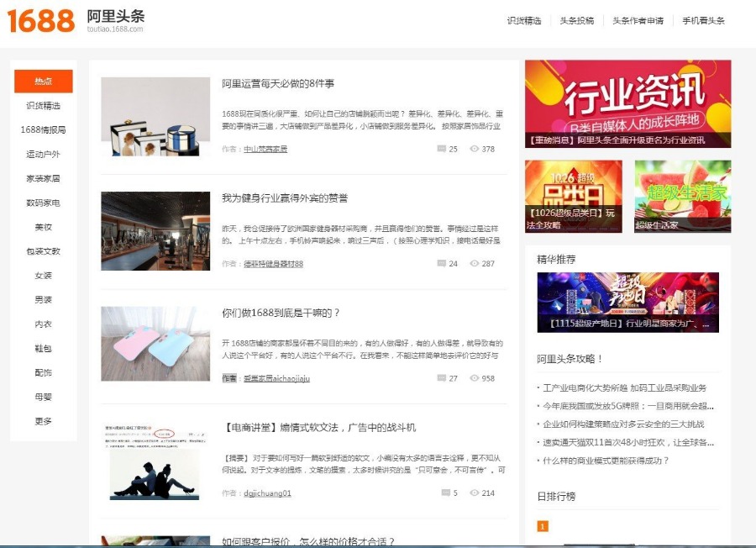The width and height of the screenshot is (756, 548).
Task: Click the view count icon showing 287
Action: (475, 262)
